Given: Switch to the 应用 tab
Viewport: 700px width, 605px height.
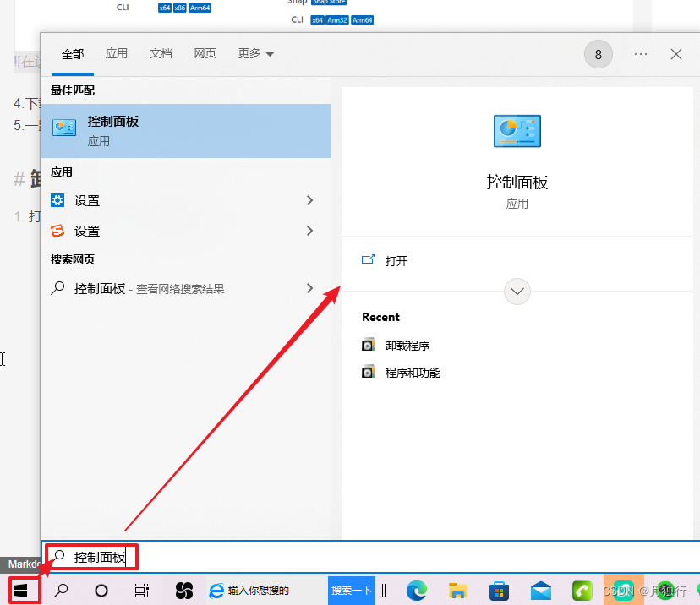Looking at the screenshot, I should [x=117, y=53].
